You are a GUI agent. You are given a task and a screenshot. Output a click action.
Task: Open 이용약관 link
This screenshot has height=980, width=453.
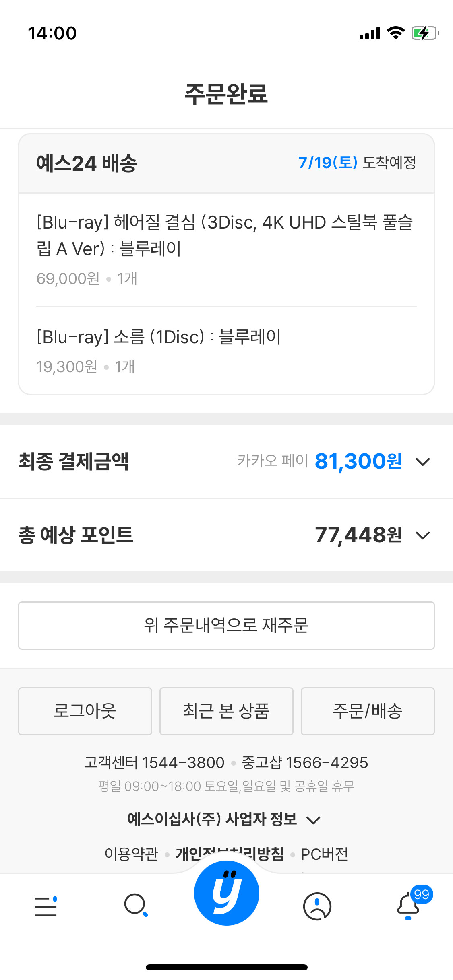(131, 854)
